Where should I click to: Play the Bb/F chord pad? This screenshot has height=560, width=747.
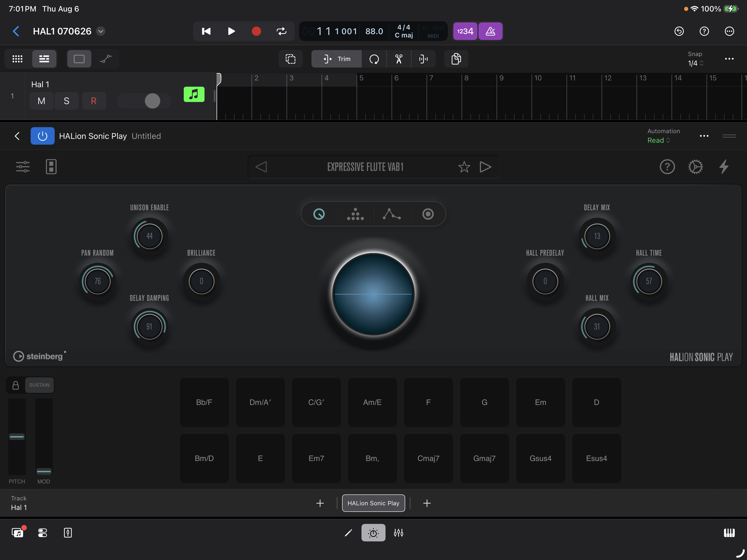204,402
